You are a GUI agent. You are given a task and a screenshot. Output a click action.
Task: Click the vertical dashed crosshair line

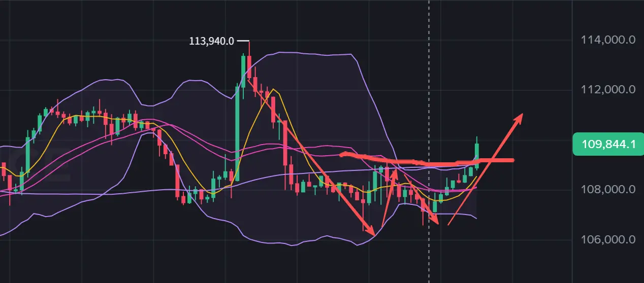coord(429,141)
